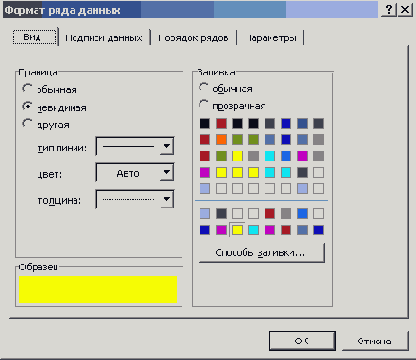Open the цвет dropdown showing Авто
The width and height of the screenshot is (416, 360).
pos(135,172)
